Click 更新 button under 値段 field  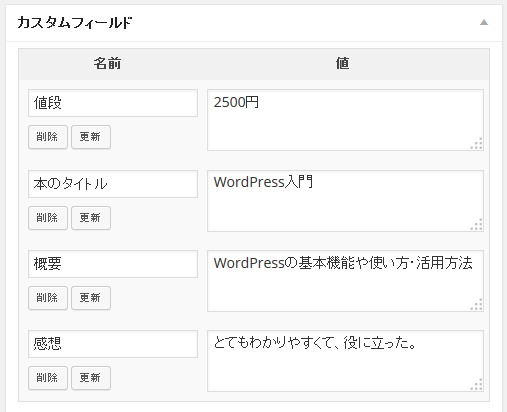point(91,137)
